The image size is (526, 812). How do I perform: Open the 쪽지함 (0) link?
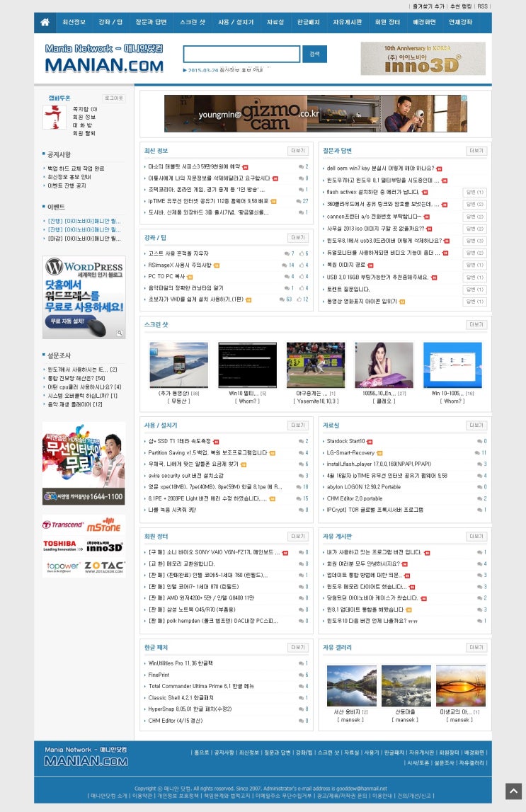[85, 109]
